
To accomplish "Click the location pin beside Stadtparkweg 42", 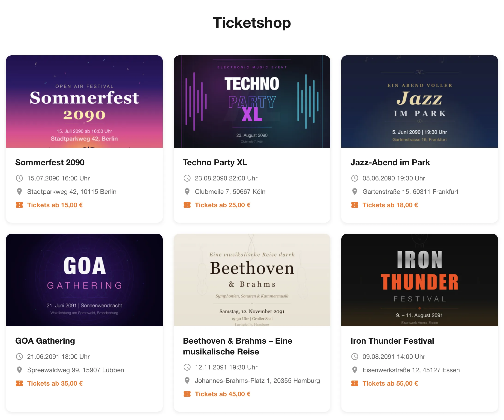I will (19, 192).
